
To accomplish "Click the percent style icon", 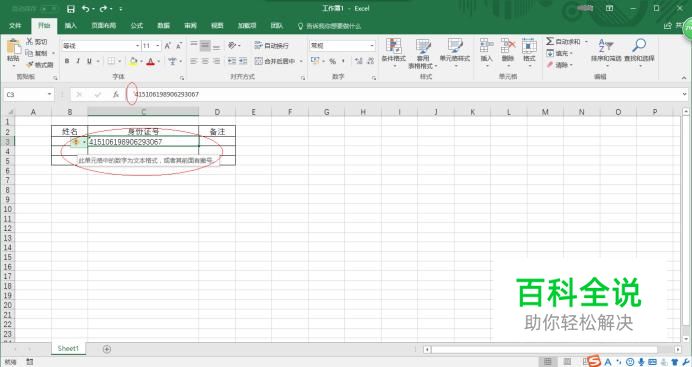I will tap(332, 61).
